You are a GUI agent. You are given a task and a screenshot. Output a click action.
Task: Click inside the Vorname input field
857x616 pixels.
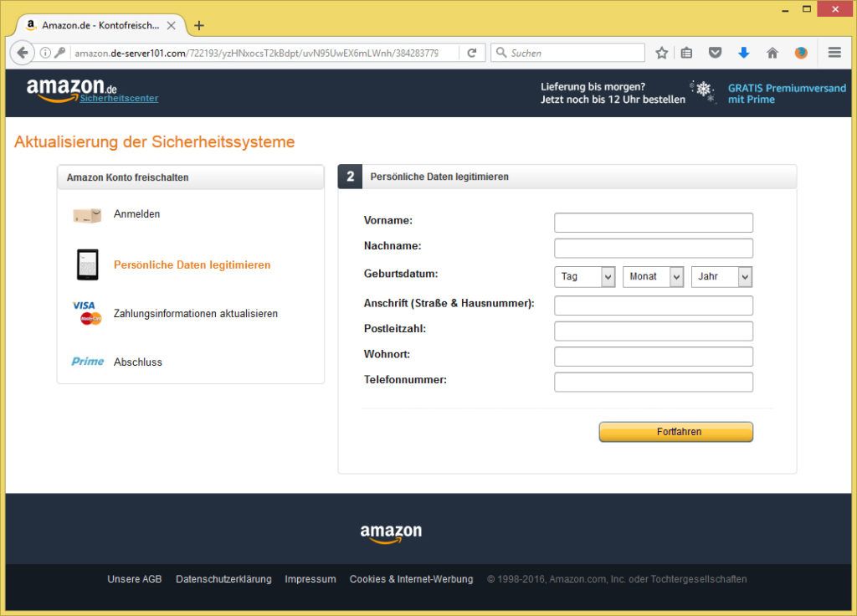point(653,222)
